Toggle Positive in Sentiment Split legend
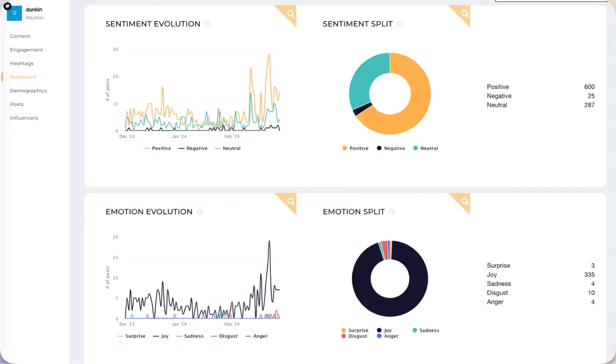 (x=355, y=148)
